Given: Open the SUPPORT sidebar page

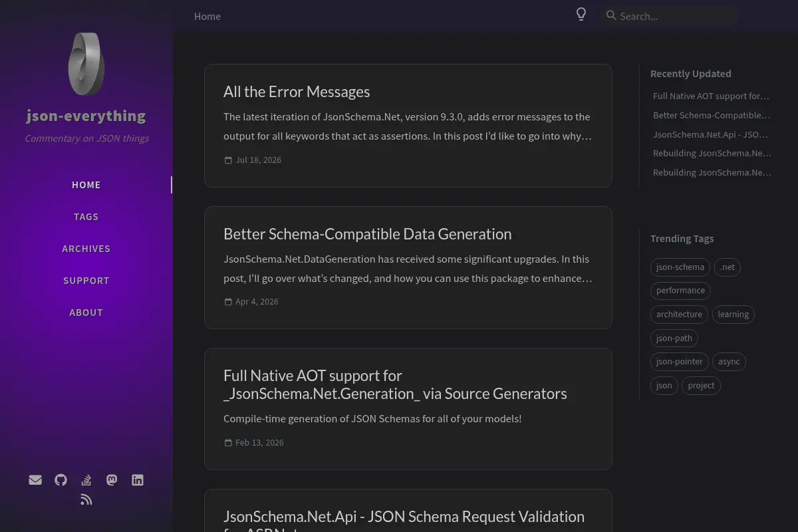Looking at the screenshot, I should click(x=86, y=281).
